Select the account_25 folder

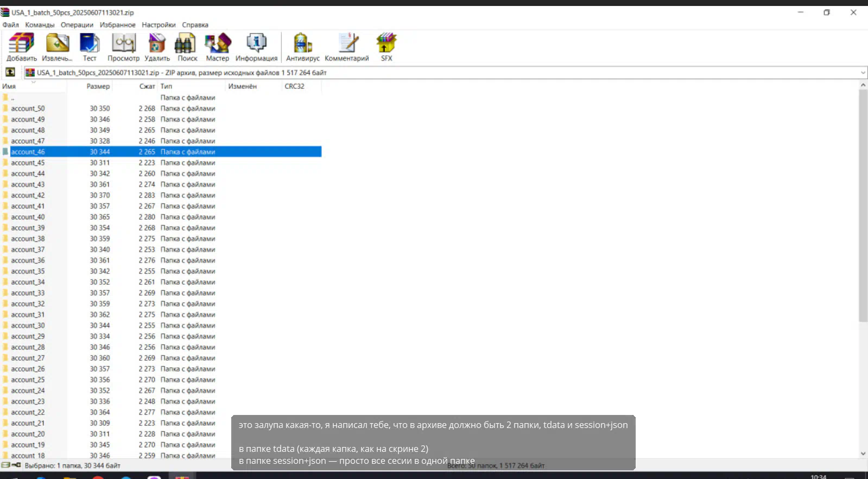[161, 380]
